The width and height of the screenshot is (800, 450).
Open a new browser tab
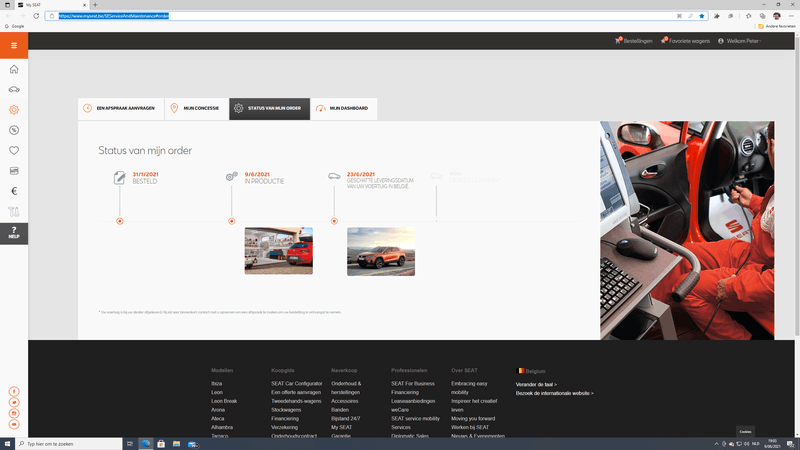(x=95, y=5)
